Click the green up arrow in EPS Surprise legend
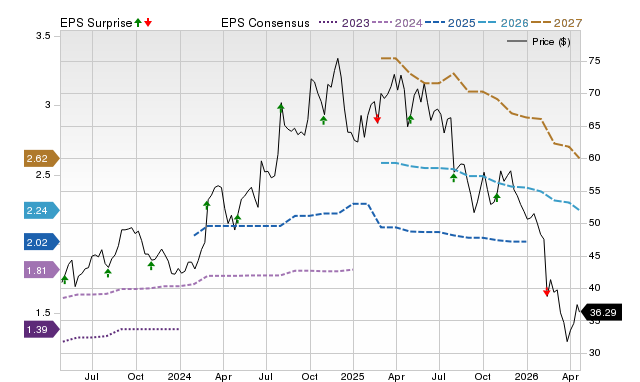 (138, 22)
